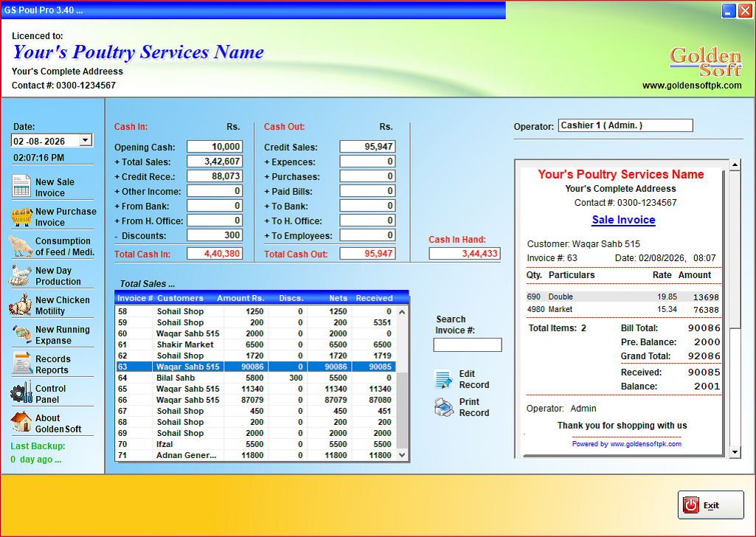Open www.goldensoftpk.com link in receipt footer
Image resolution: width=756 pixels, height=537 pixels.
click(x=645, y=444)
